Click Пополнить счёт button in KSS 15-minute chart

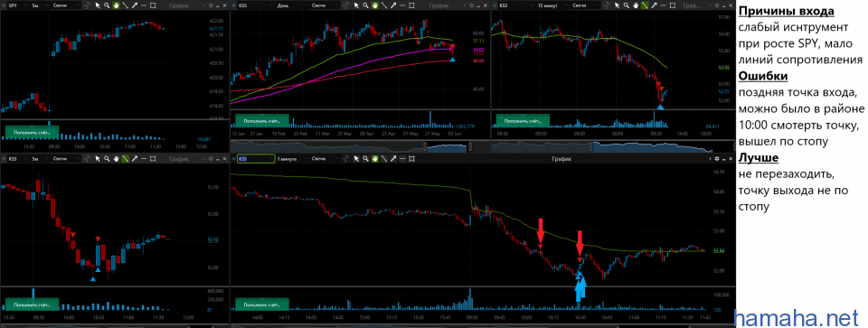(x=523, y=120)
